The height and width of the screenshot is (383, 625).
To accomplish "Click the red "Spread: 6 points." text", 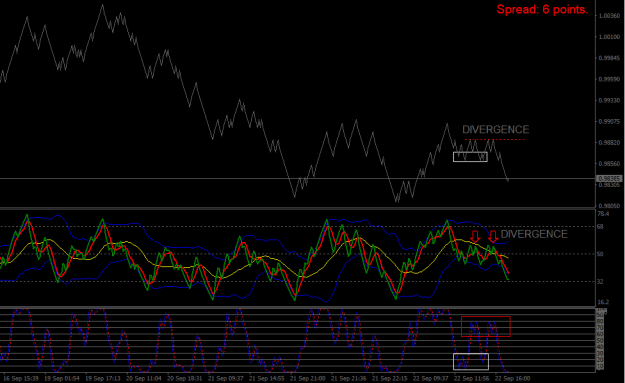I will pyautogui.click(x=542, y=9).
